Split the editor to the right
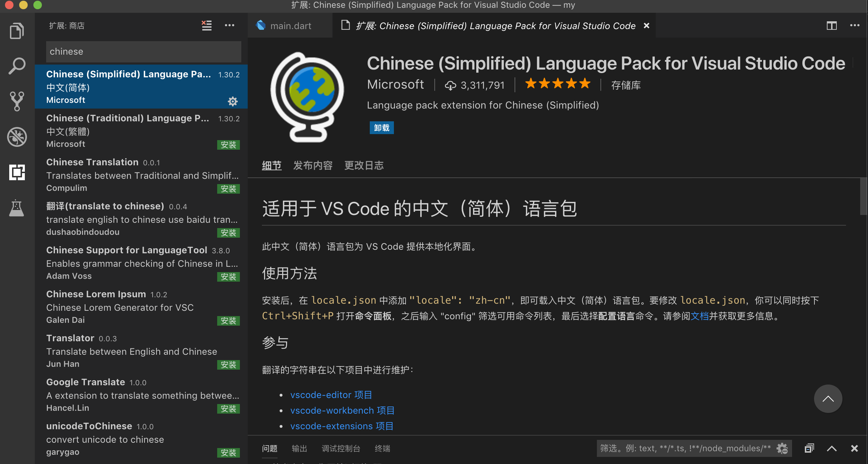This screenshot has width=868, height=464. click(831, 26)
